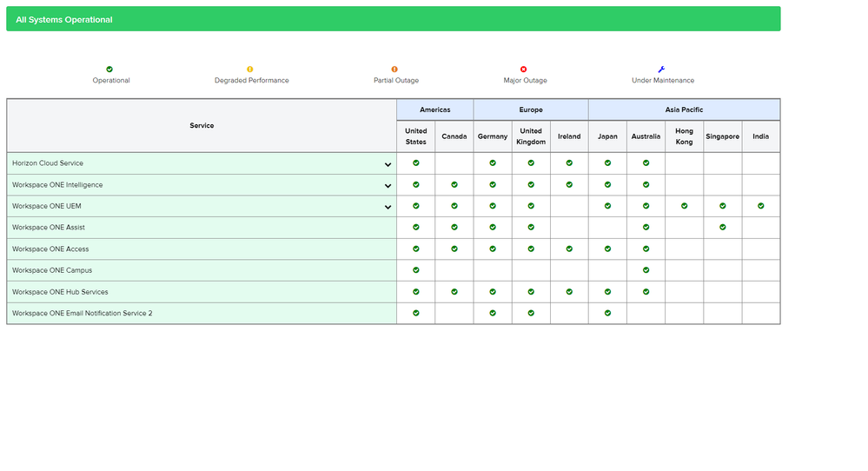Click the Service column header
The image size is (868, 471).
202,126
